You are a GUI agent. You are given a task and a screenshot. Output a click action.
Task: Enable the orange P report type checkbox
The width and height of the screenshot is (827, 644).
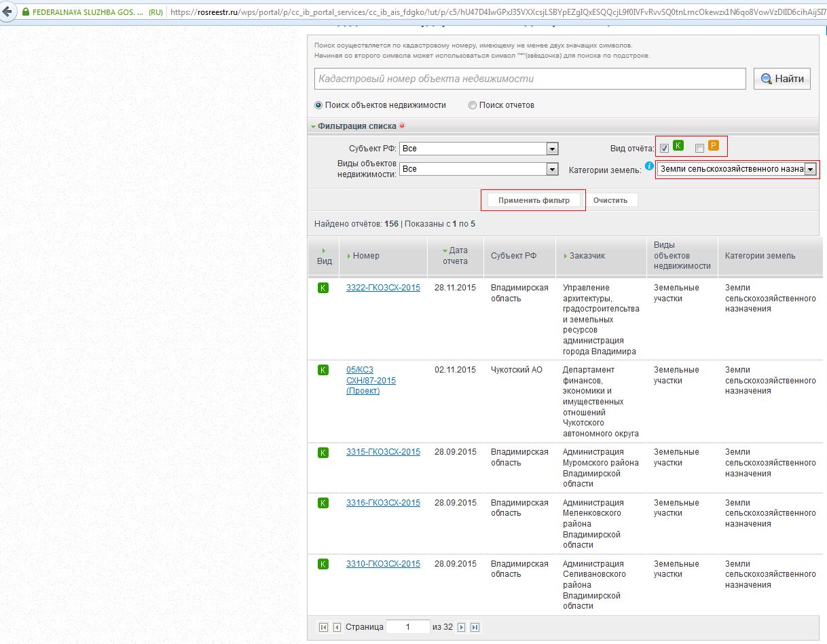699,149
